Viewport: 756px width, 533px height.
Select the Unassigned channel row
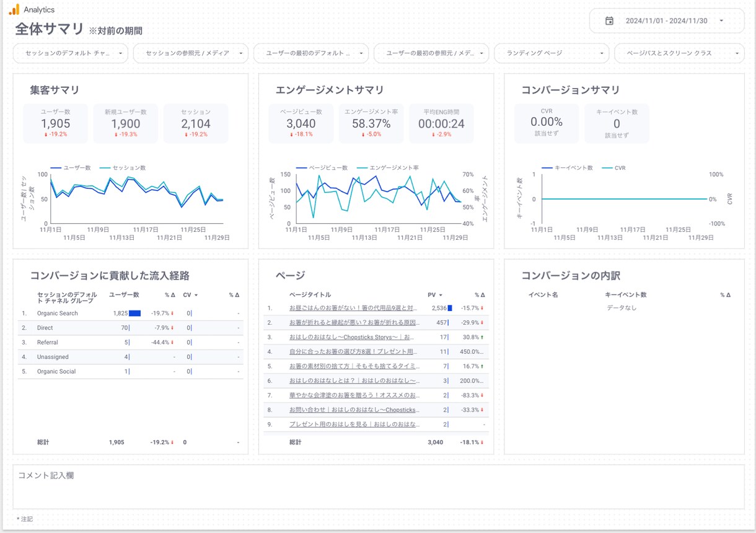coord(130,357)
